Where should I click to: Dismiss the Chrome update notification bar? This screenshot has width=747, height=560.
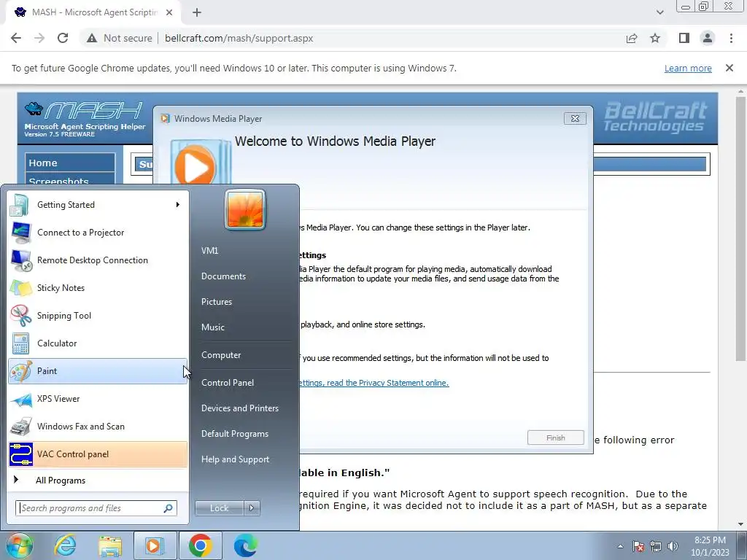pos(729,68)
